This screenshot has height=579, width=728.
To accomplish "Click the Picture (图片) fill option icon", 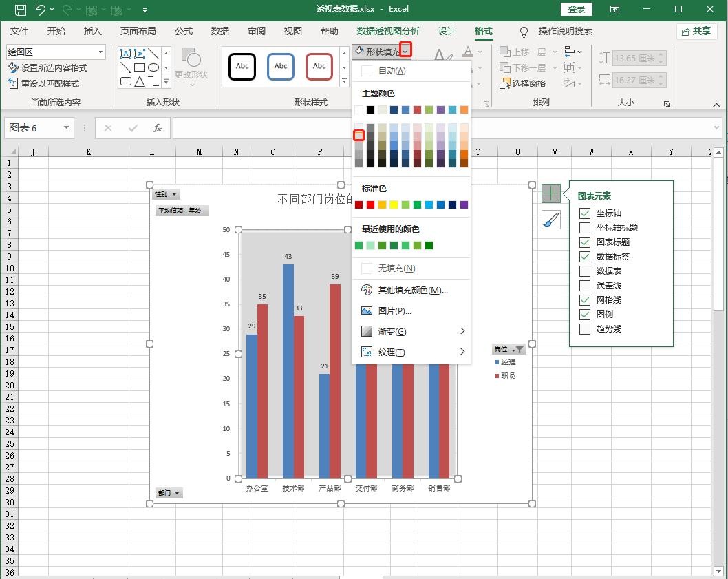I will coord(367,311).
